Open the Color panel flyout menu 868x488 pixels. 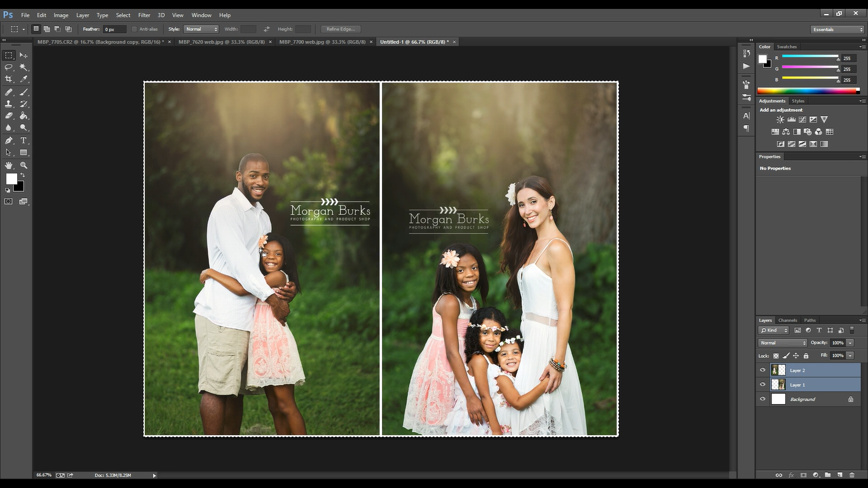tap(862, 46)
